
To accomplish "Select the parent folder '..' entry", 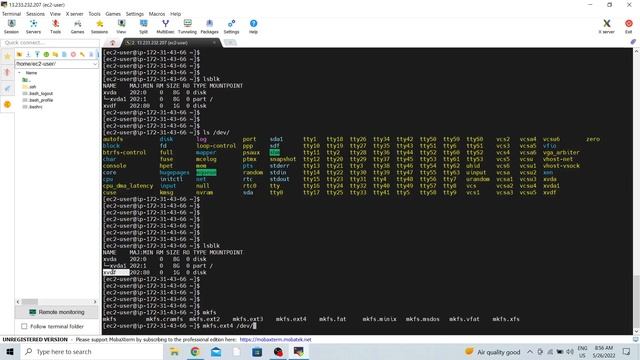I will point(27,80).
